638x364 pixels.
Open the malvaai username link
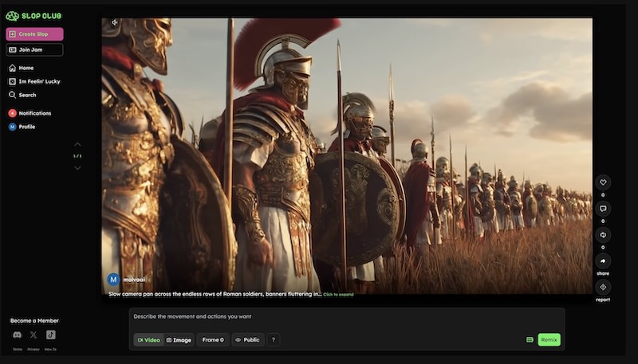[134, 280]
